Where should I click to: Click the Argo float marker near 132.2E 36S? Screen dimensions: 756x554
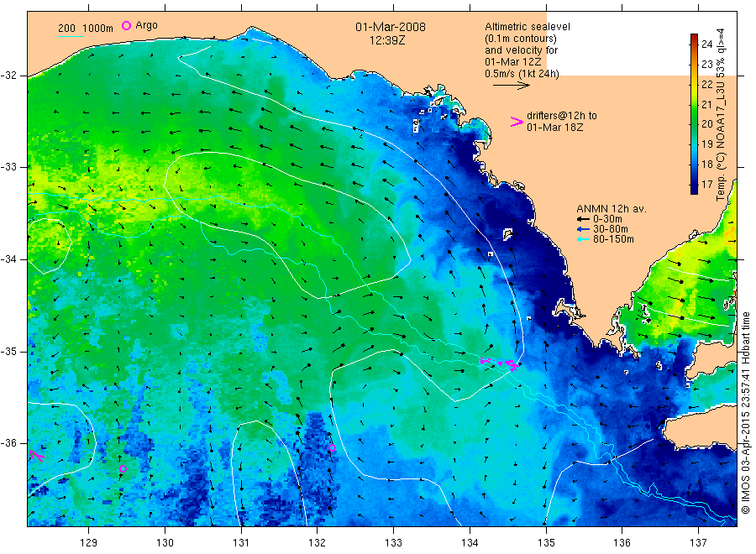(332, 448)
